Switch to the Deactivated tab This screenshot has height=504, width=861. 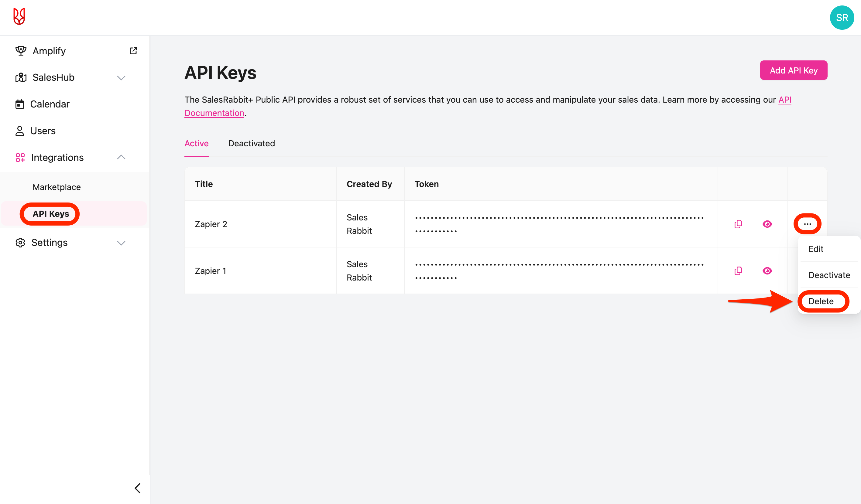252,143
